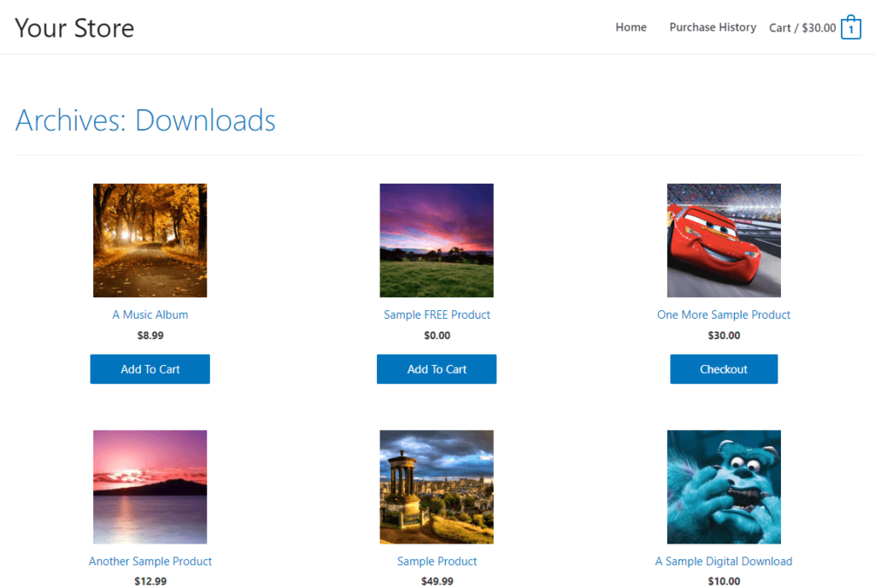Add A Music Album to cart

tap(150, 368)
